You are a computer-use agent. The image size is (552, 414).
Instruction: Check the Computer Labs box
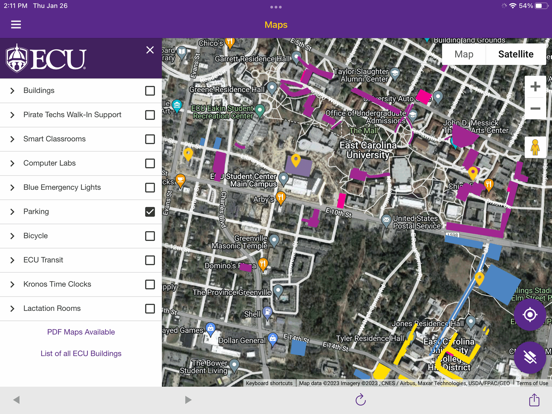[150, 163]
